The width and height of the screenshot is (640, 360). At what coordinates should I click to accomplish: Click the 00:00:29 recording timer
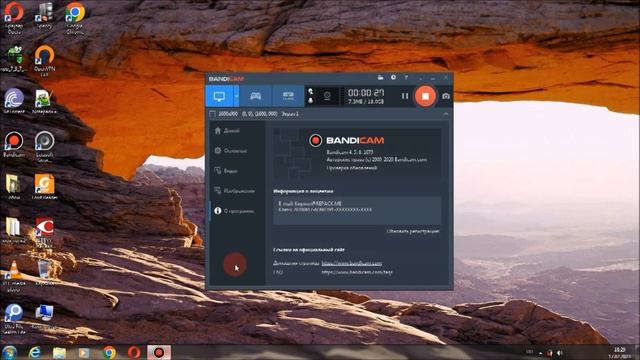click(366, 93)
